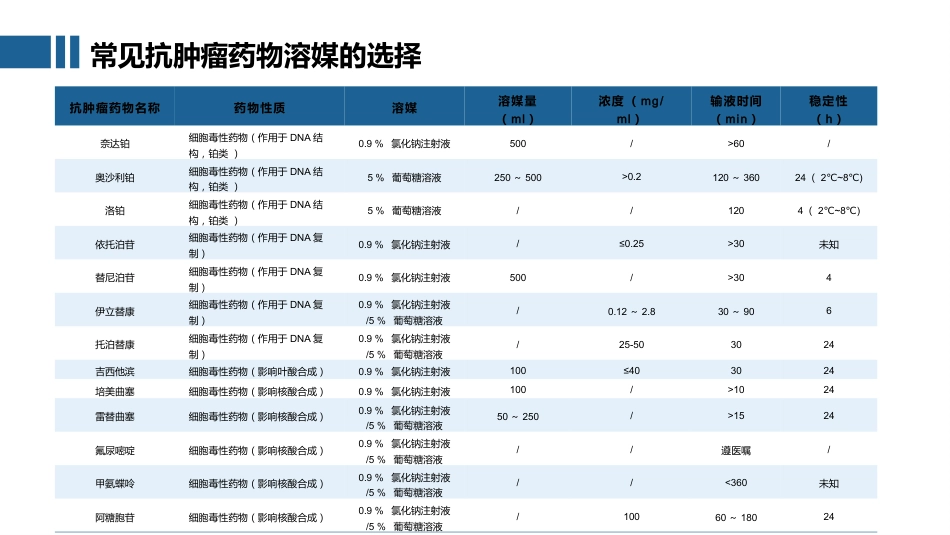Image resolution: width=950 pixels, height=535 pixels.
Task: Select stability 未知 in 依托泊苷 row
Action: [828, 244]
